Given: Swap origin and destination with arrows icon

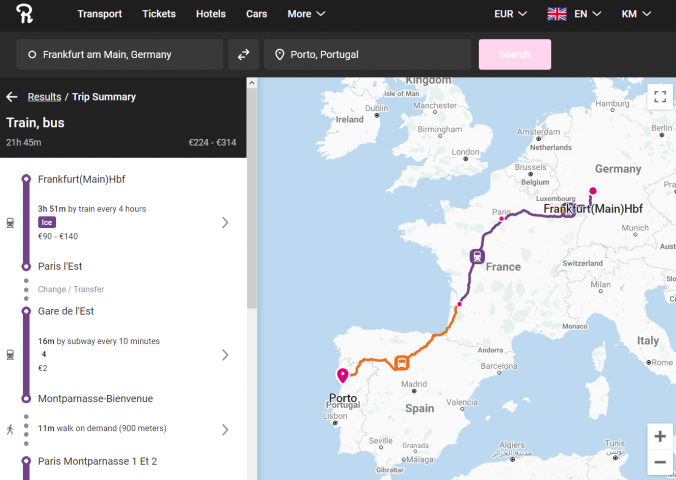Looking at the screenshot, I should pyautogui.click(x=243, y=54).
